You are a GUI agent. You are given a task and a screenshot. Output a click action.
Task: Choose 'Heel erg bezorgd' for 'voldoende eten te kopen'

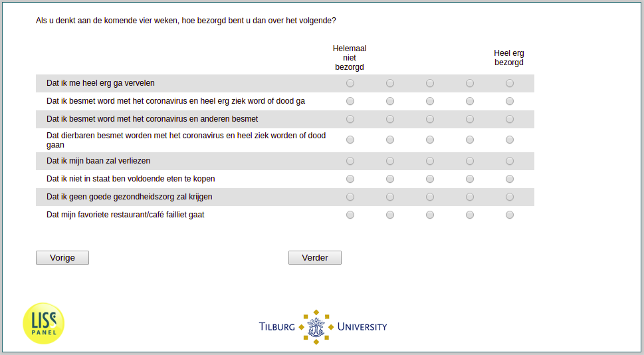pos(510,179)
